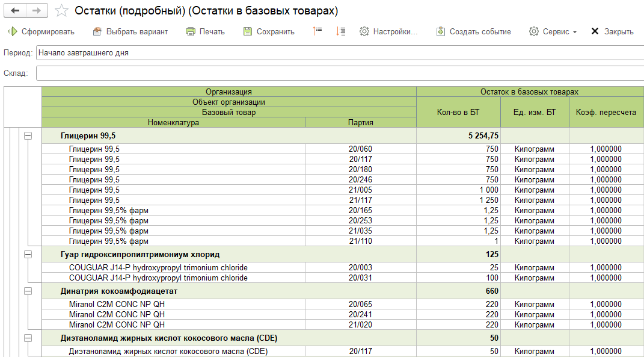Click the Кол-во в БТ header
Image resolution: width=644 pixels, height=357 pixels.
point(458,112)
